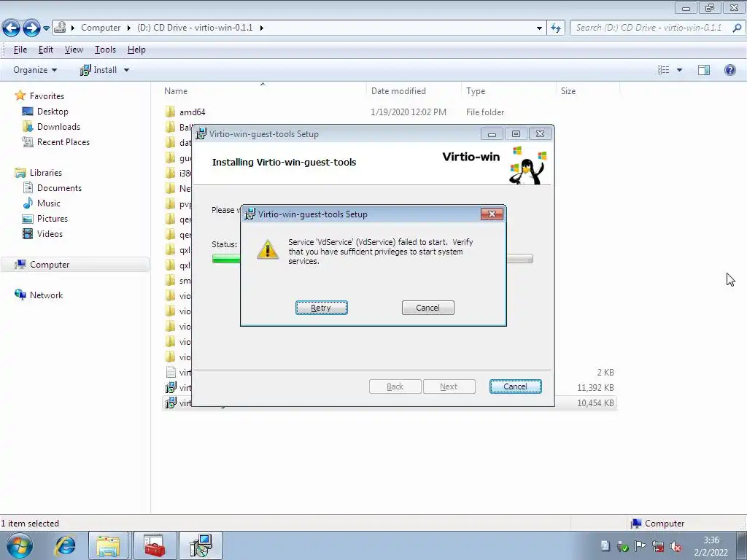The width and height of the screenshot is (747, 560).
Task: Click the red toolbox taskbar icon
Action: (x=155, y=545)
